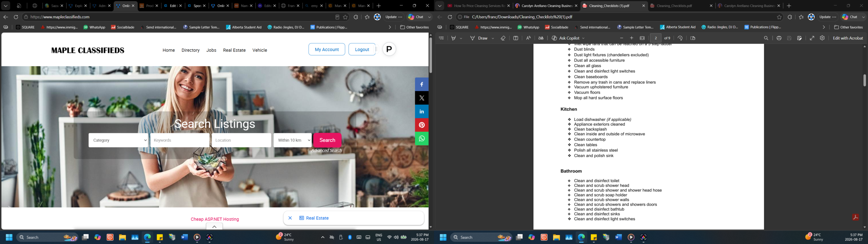Open tab search dropdown in PDF browser window
The image size is (868, 244).
439,6
